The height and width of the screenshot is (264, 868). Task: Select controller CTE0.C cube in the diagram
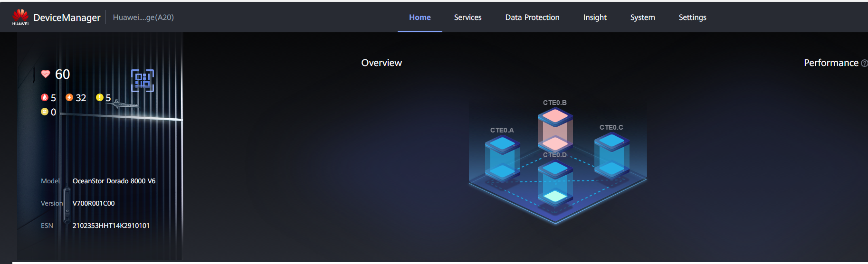click(x=611, y=154)
